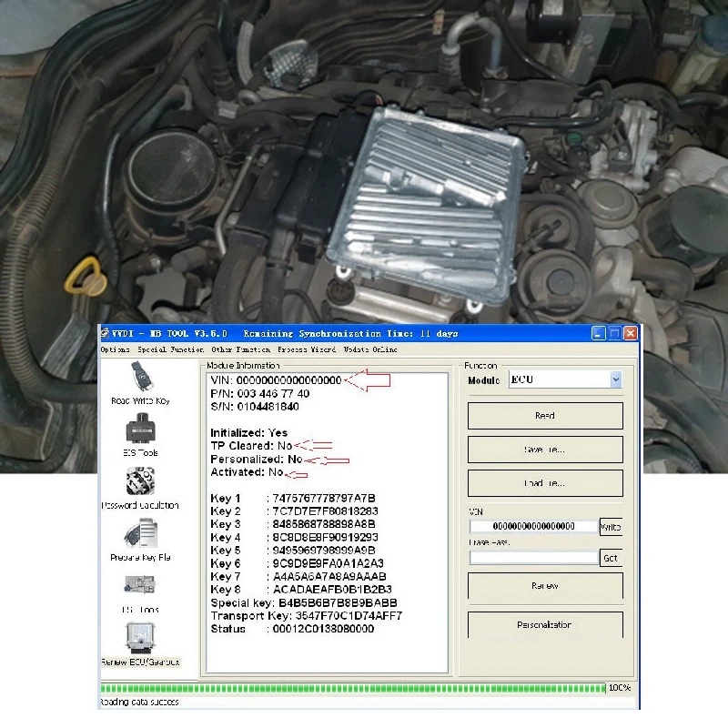Click the Personalization button
The image size is (728, 728).
point(544,625)
